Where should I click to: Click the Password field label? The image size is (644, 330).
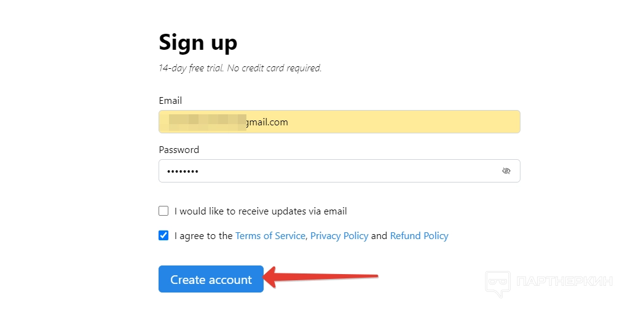click(x=179, y=149)
